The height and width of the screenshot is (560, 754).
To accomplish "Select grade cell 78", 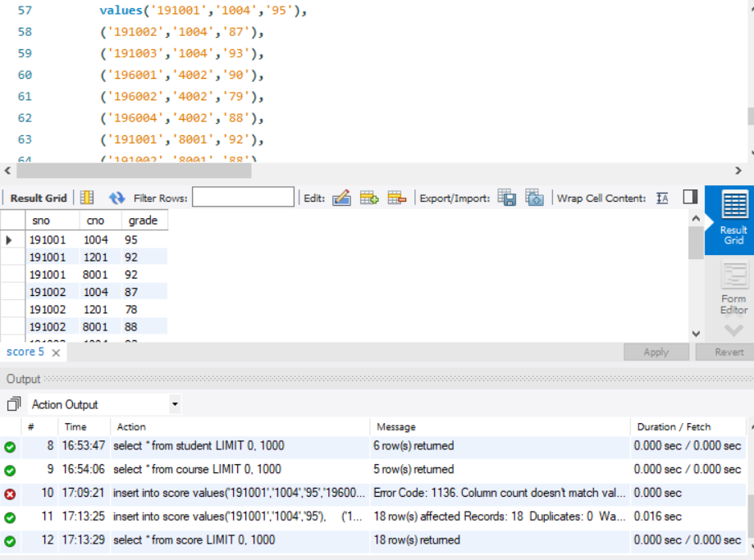I will point(144,310).
